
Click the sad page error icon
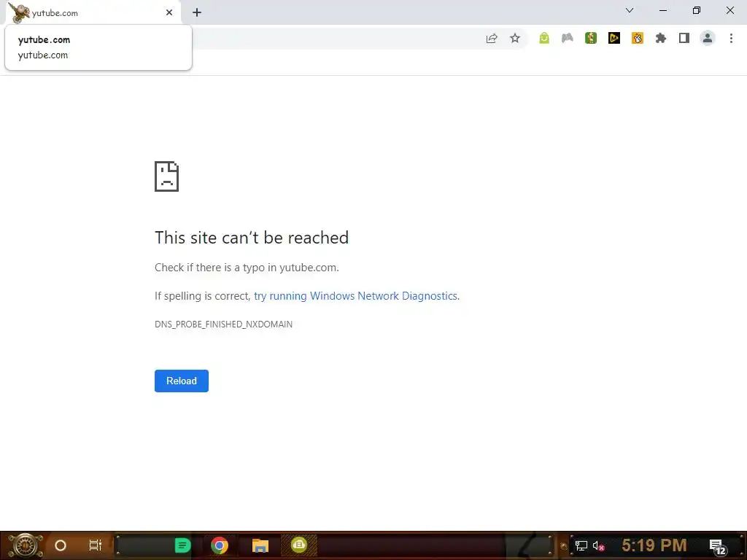point(167,176)
